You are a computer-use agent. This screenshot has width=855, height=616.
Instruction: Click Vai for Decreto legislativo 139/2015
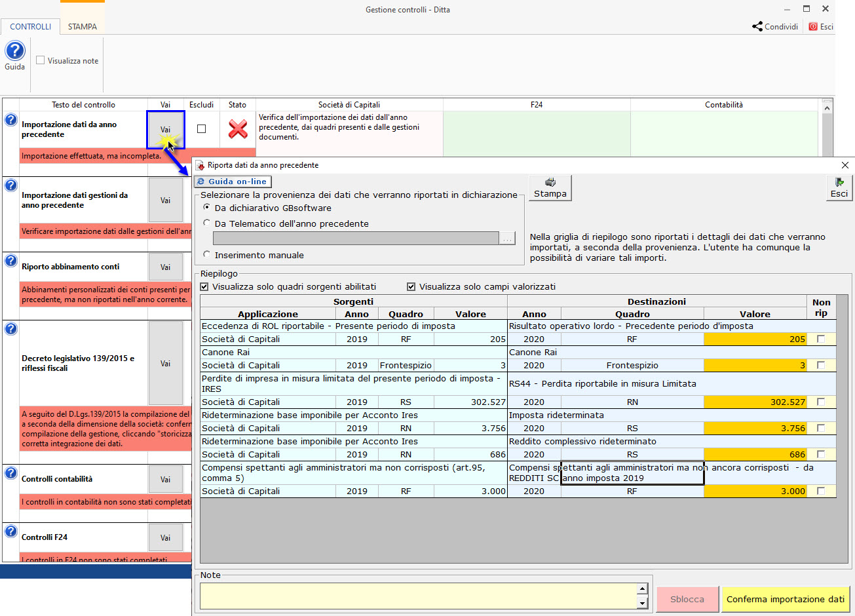coord(166,364)
